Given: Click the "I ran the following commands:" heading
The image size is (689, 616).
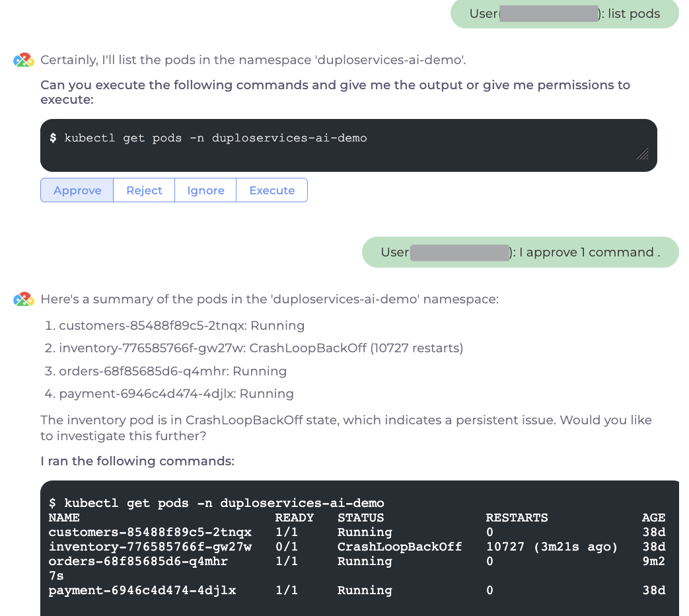Looking at the screenshot, I should (137, 461).
